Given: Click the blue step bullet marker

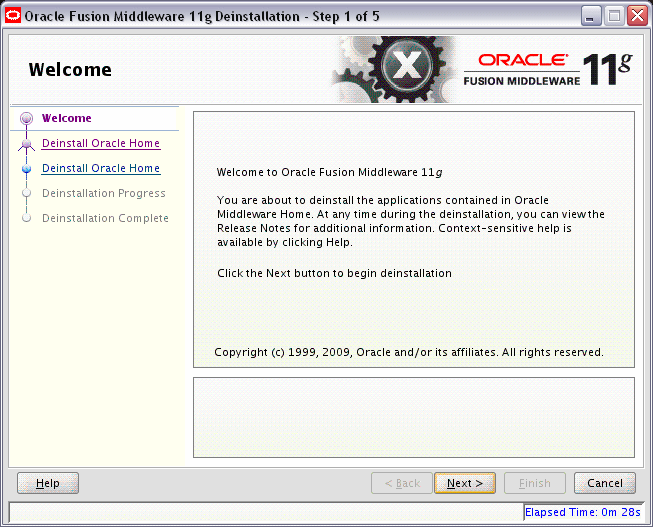Looking at the screenshot, I should coord(27,169).
